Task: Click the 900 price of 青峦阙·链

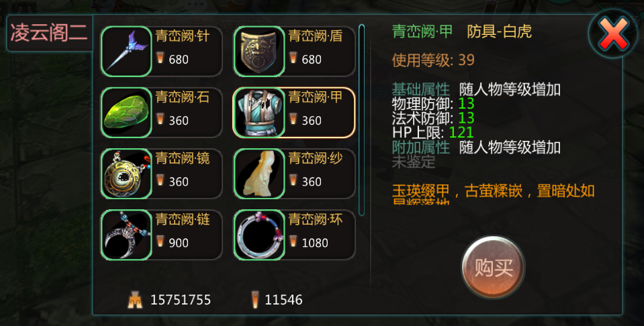Action: (179, 243)
